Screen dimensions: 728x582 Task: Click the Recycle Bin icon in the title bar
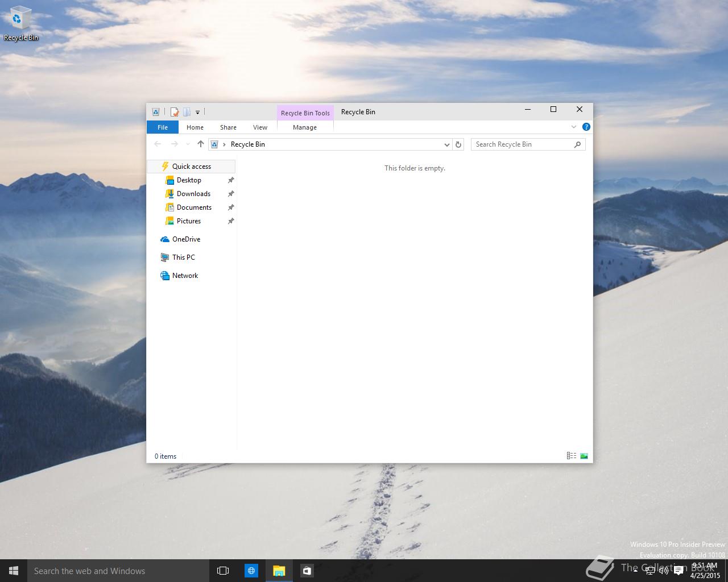click(156, 112)
